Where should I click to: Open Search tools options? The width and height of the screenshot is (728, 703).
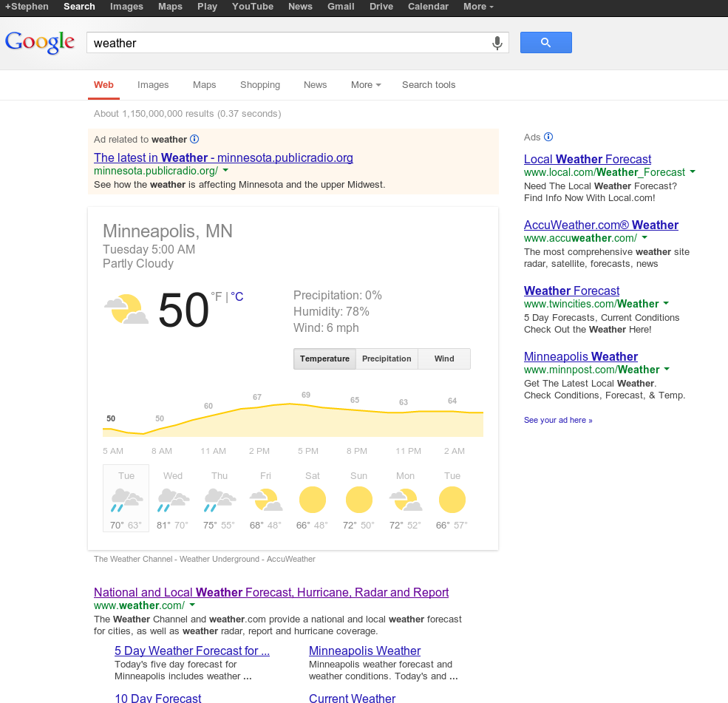(429, 85)
